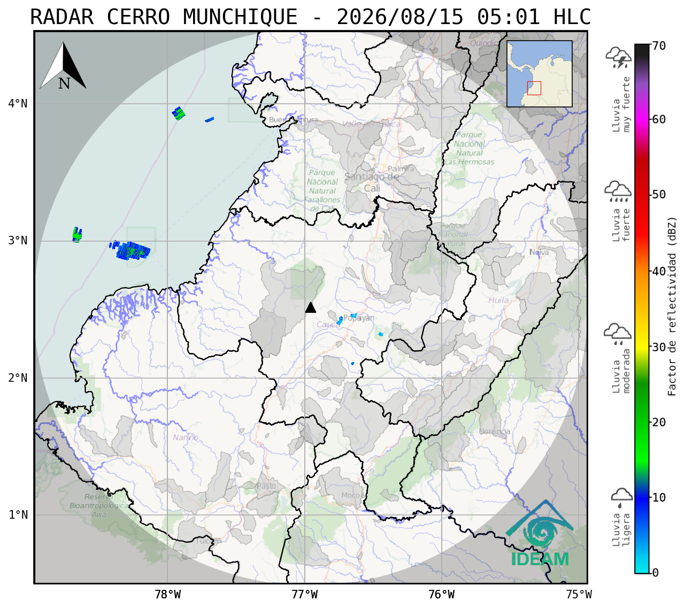Screen dimensions: 700x608
Task: Click the thunderstorm 'Lluvia muy fuerte' icon
Action: pos(619,58)
